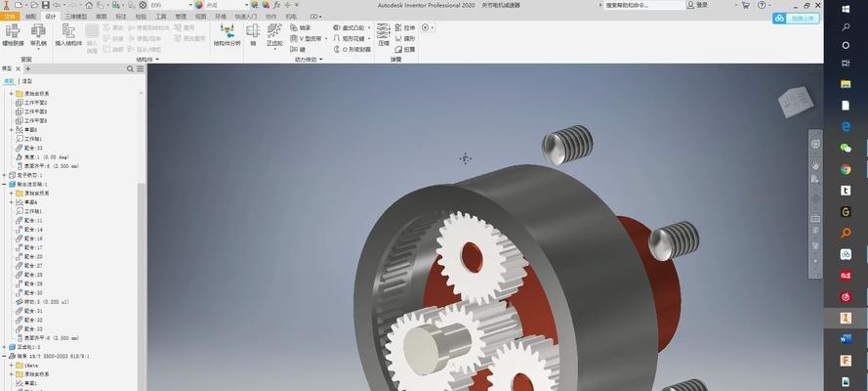Screen dimensions: 868x391
Task: Select the 矩形花键 parallel splines tool
Action: click(x=349, y=39)
